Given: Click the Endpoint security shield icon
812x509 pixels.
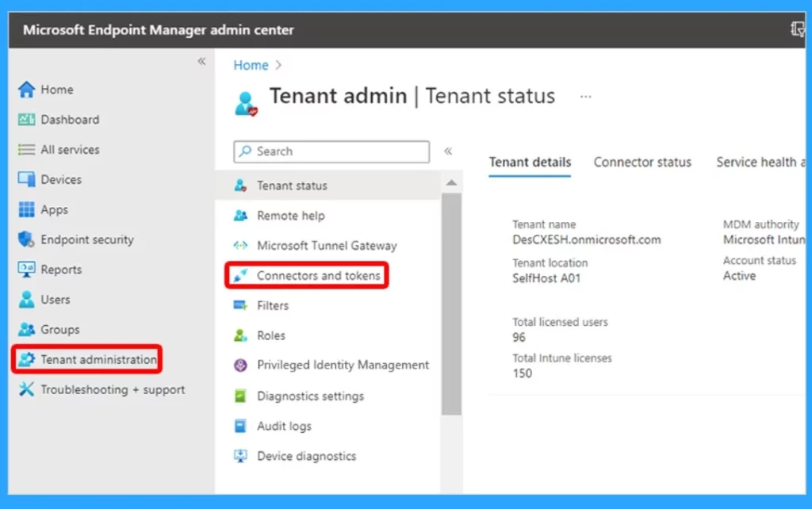Looking at the screenshot, I should click(x=26, y=239).
